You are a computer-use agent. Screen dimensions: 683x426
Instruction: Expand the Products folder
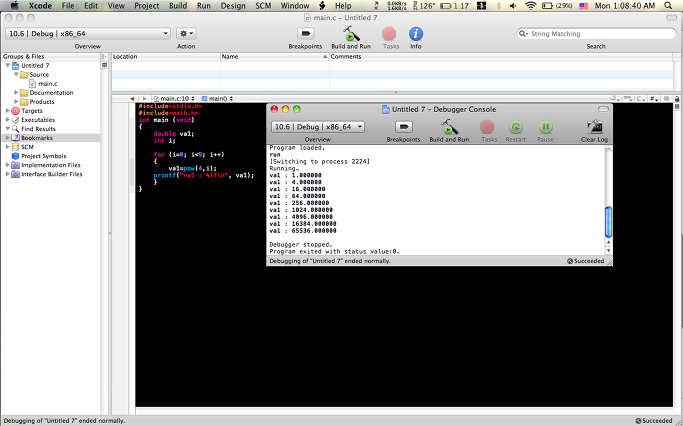pos(16,101)
